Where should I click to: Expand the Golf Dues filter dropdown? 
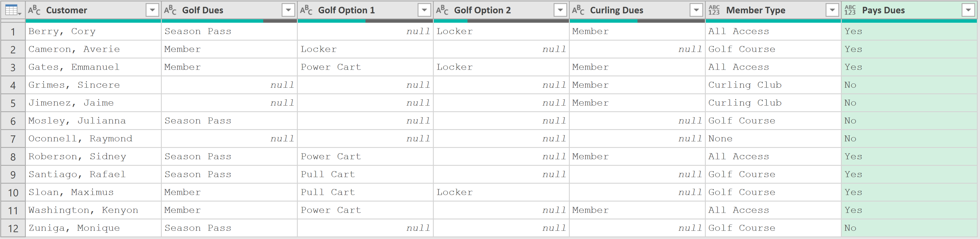288,10
